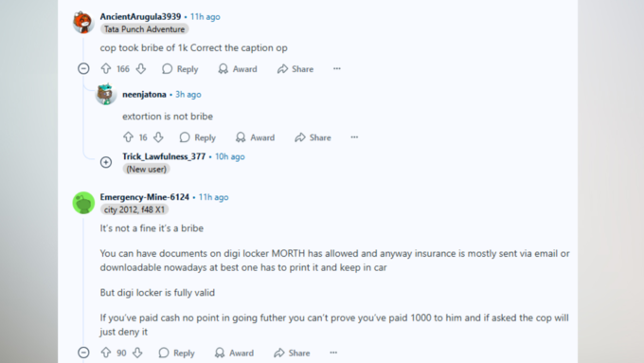
Task: Upvote neenjatona's extortion reply
Action: (x=128, y=137)
